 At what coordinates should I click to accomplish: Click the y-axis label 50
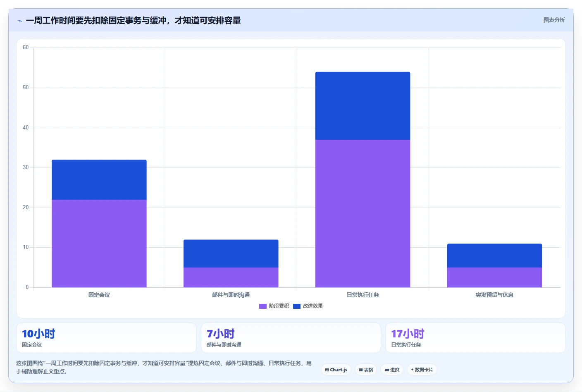pyautogui.click(x=26, y=88)
